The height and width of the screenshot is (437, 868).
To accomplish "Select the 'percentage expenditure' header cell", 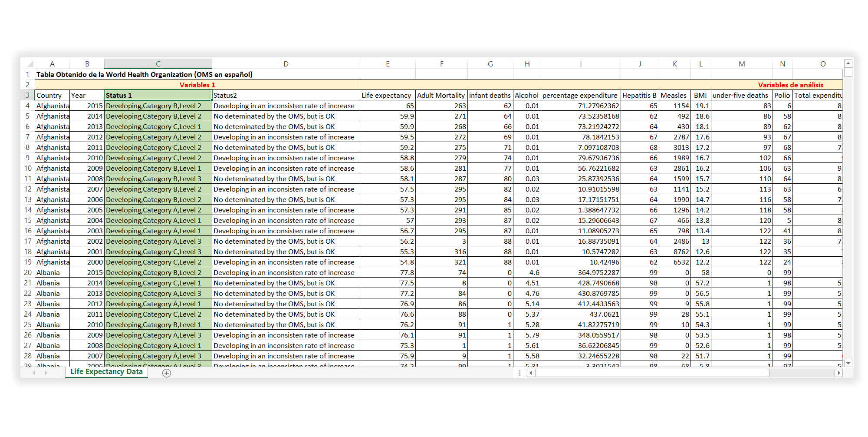I will point(581,95).
